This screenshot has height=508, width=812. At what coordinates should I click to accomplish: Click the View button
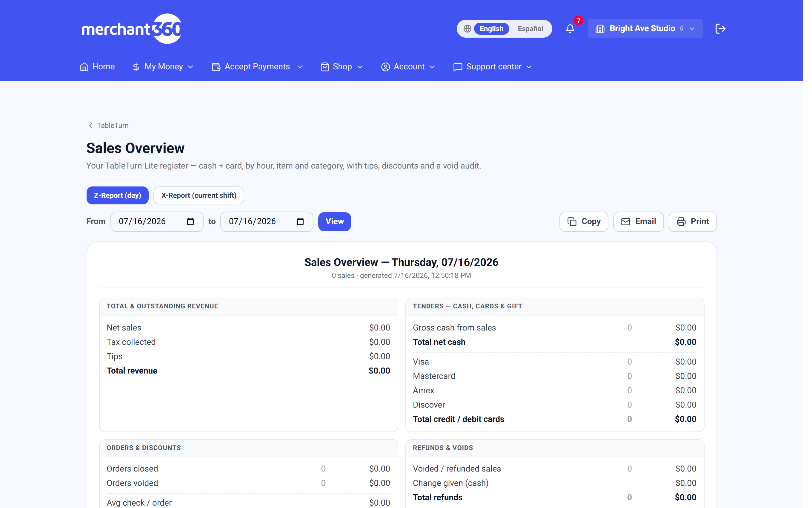tap(335, 222)
